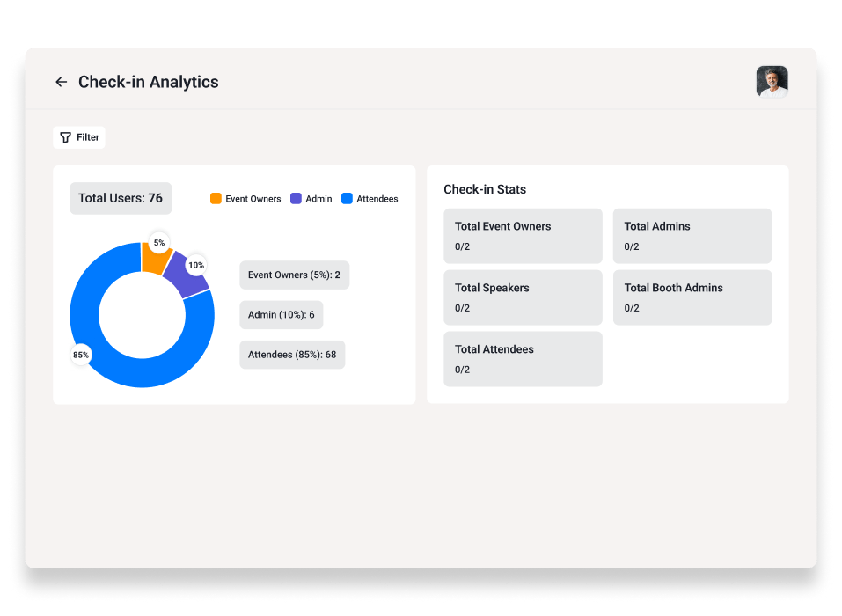Click the Attendees (85%): 68 label
This screenshot has width=842, height=616.
[x=292, y=354]
